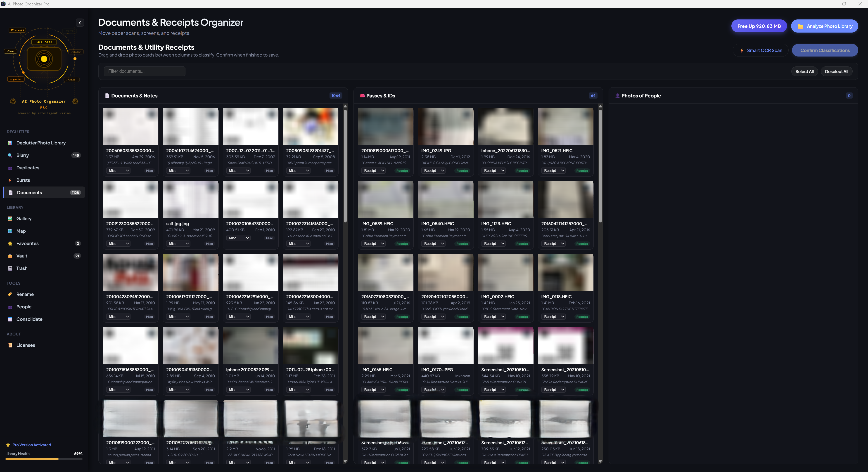The height and width of the screenshot is (472, 868).
Task: Click the Filter documents input field
Action: 145,71
